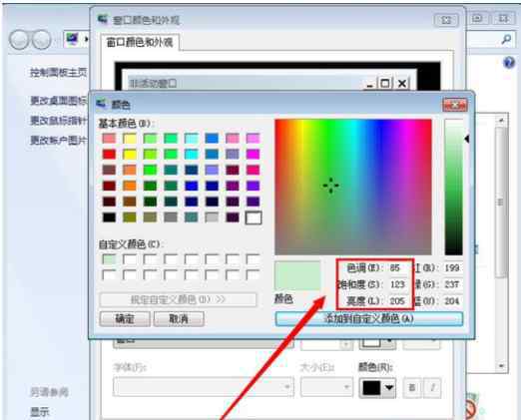Image resolution: width=521 pixels, height=420 pixels.
Task: Open the black color (R) dropdown arrow
Action: coord(388,387)
